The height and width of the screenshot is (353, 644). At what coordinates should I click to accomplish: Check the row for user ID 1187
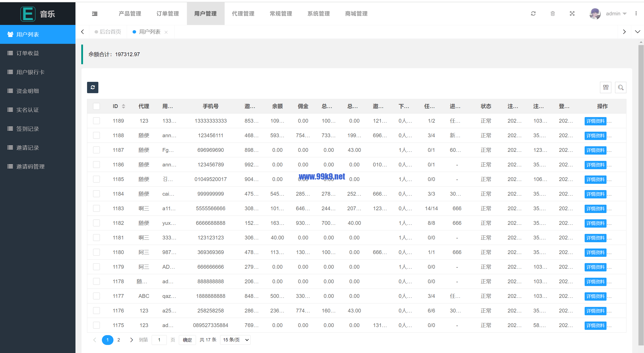click(96, 150)
